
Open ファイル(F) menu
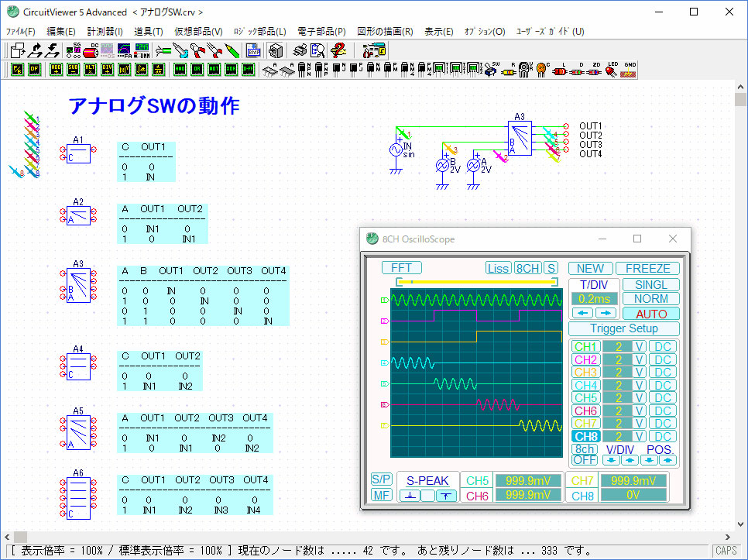pos(20,32)
